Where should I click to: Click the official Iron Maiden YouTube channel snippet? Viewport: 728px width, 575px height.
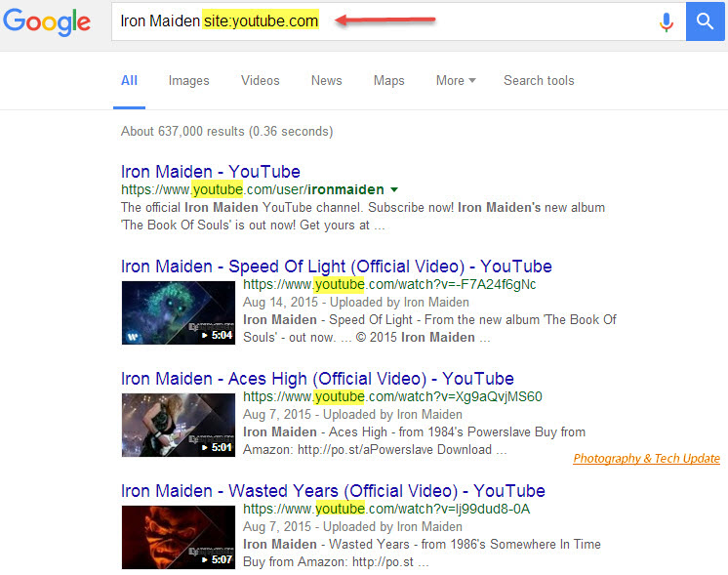pos(363,217)
